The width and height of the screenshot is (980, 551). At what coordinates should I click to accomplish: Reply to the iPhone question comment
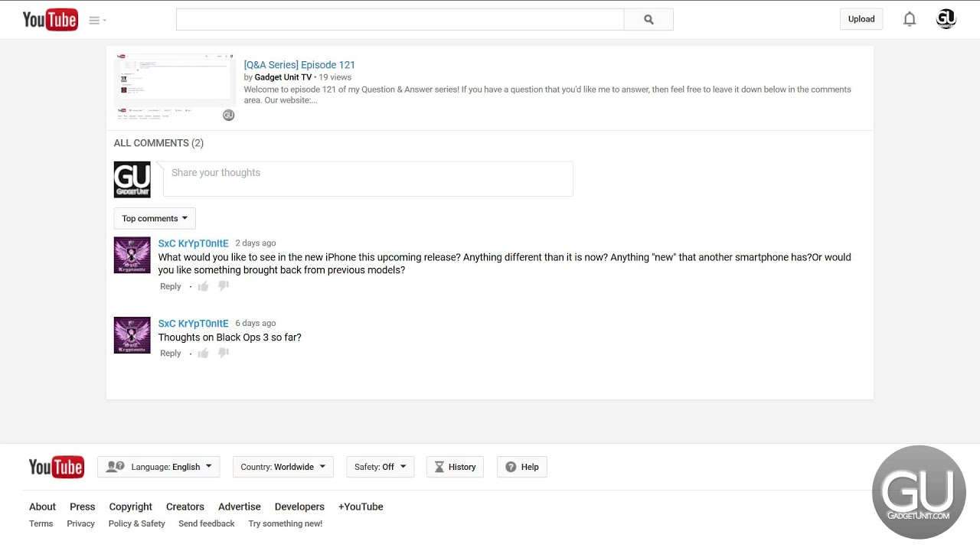click(171, 286)
